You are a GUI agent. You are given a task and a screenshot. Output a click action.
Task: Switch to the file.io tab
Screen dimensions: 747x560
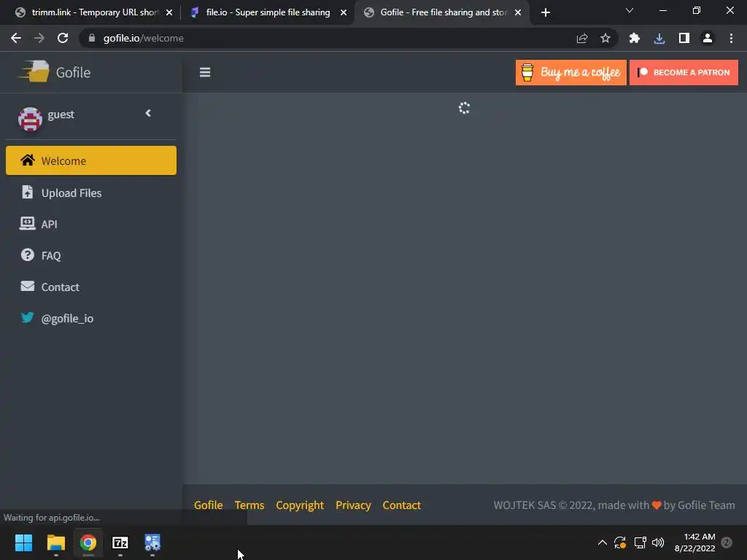click(268, 12)
